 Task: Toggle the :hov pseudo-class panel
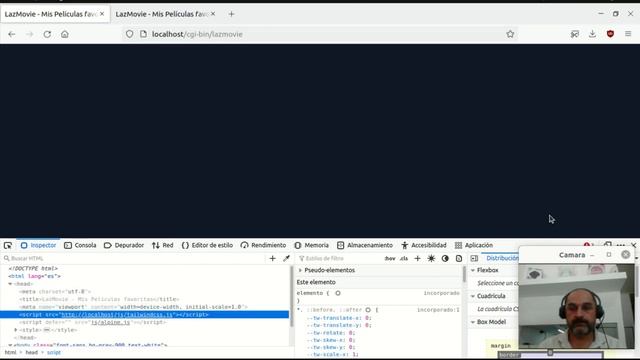click(390, 258)
